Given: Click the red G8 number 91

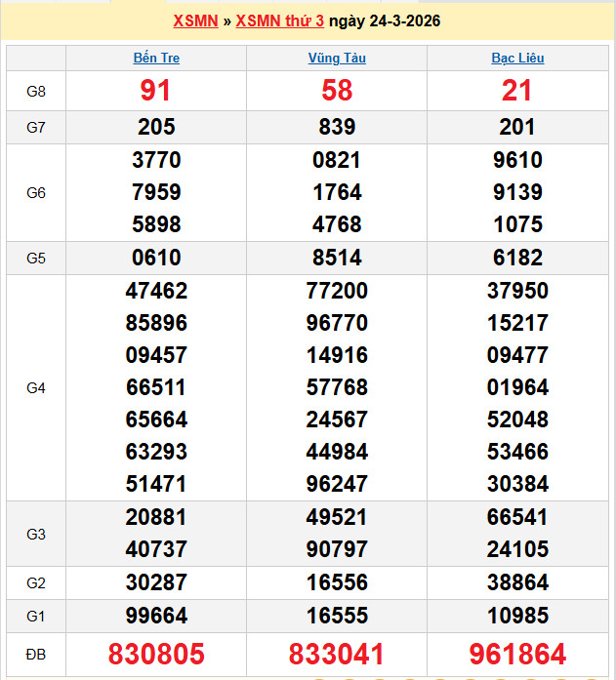Looking at the screenshot, I should (156, 91).
